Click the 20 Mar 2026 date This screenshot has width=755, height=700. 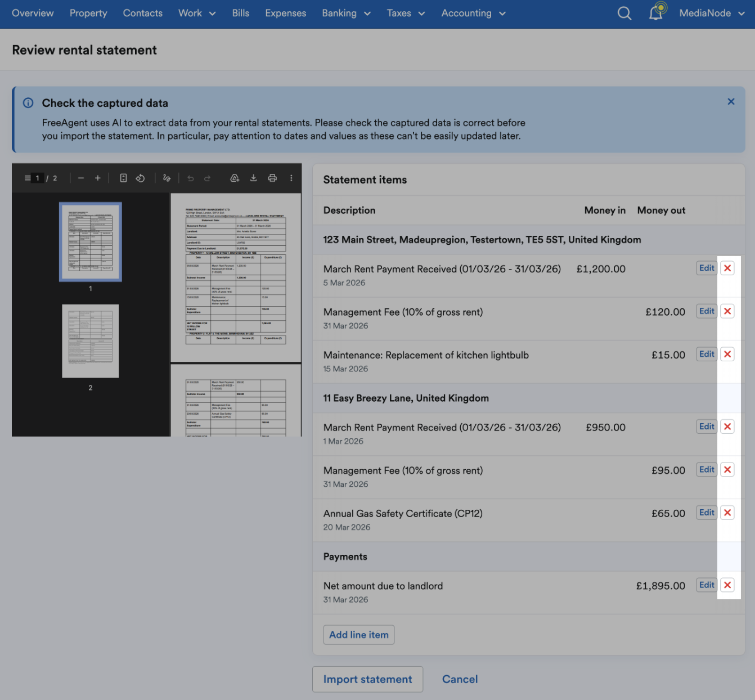pyautogui.click(x=347, y=527)
